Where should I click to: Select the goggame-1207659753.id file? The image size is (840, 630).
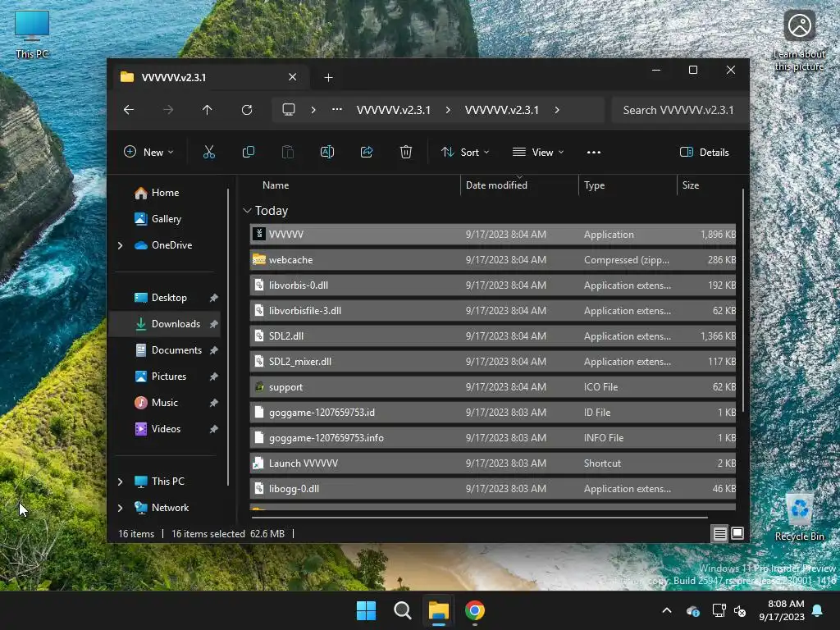pyautogui.click(x=493, y=413)
